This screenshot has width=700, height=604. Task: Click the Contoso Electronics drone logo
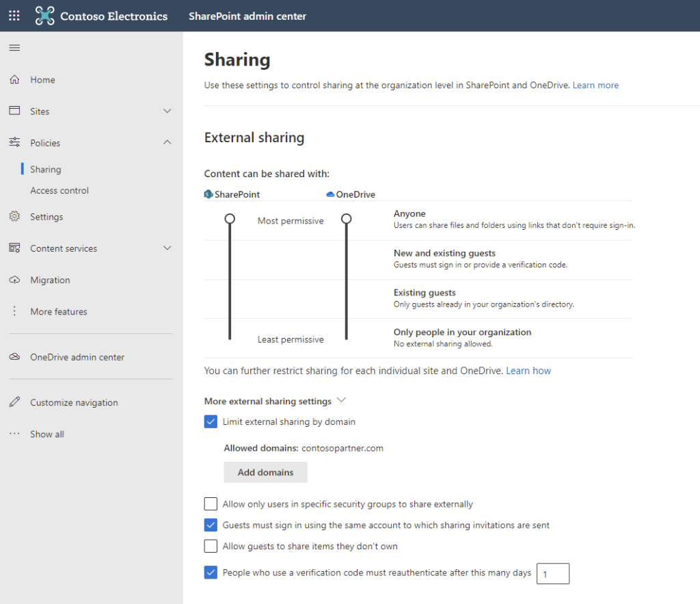45,16
